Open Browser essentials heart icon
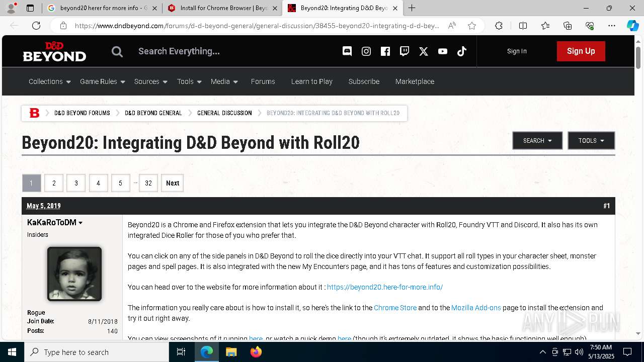Viewport: 644px width, 362px height. click(590, 26)
